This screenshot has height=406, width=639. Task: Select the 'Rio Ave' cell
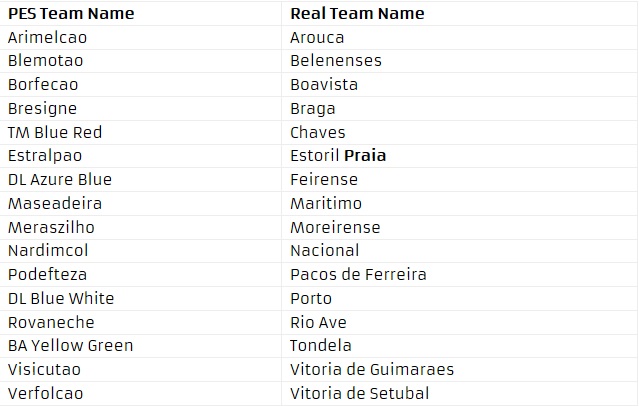coord(319,322)
